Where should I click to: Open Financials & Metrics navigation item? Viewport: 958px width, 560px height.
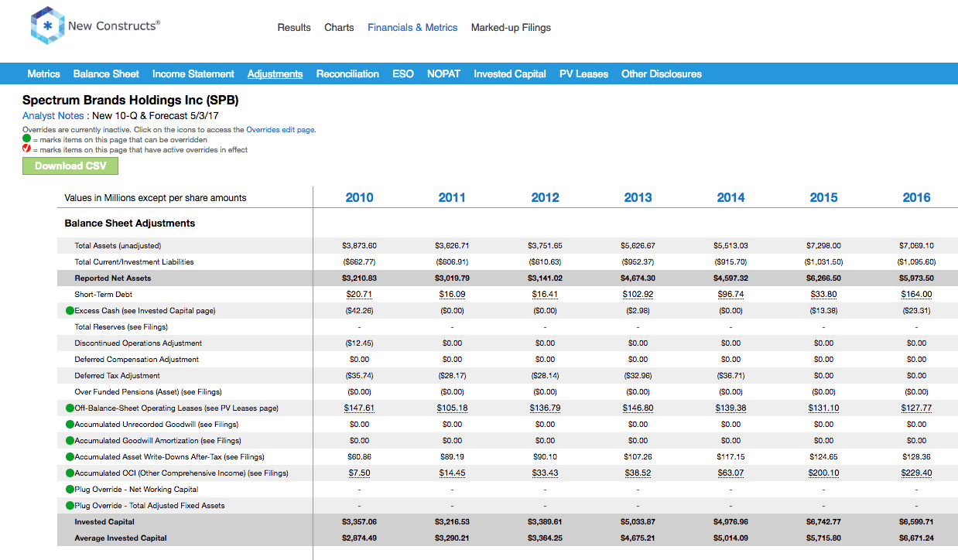coord(412,27)
